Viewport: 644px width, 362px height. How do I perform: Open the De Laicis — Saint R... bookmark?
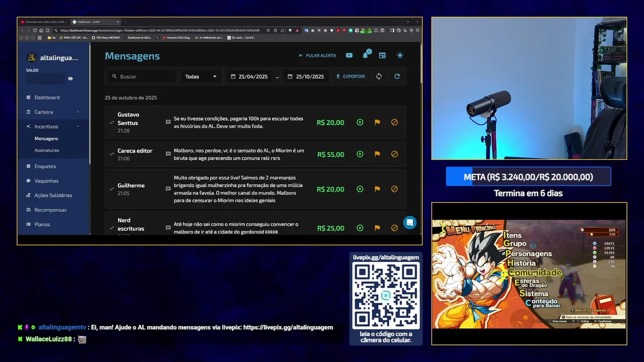coord(241,37)
